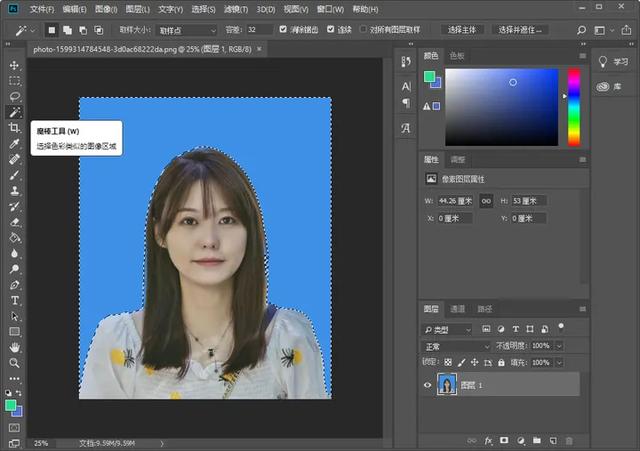Open the Paragraph panel icon
The height and width of the screenshot is (451, 640).
[x=406, y=103]
